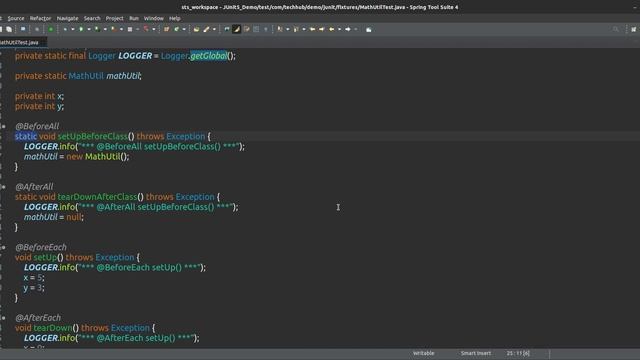640x360 pixels.
Task: Open the Help menu
Action: tap(175, 18)
